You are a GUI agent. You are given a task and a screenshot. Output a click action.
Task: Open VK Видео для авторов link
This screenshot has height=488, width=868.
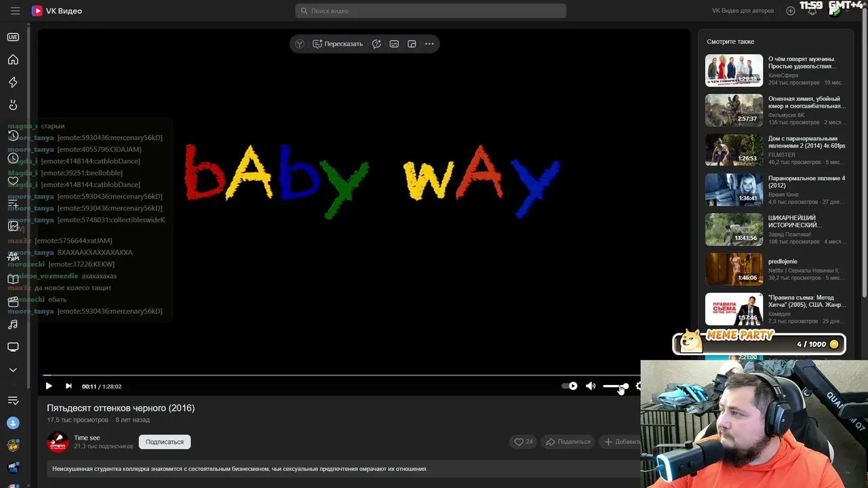pos(743,11)
